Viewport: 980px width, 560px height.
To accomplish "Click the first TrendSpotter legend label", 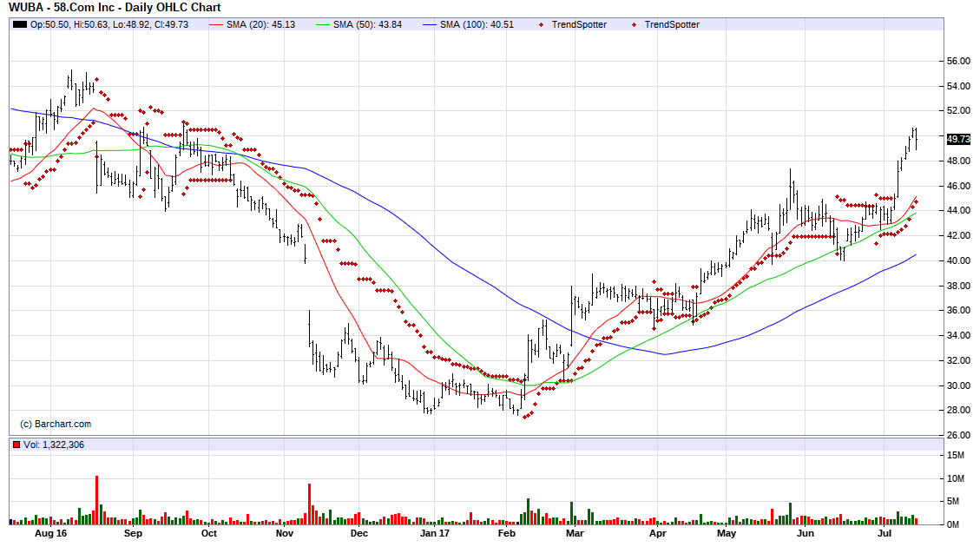I will pos(579,25).
